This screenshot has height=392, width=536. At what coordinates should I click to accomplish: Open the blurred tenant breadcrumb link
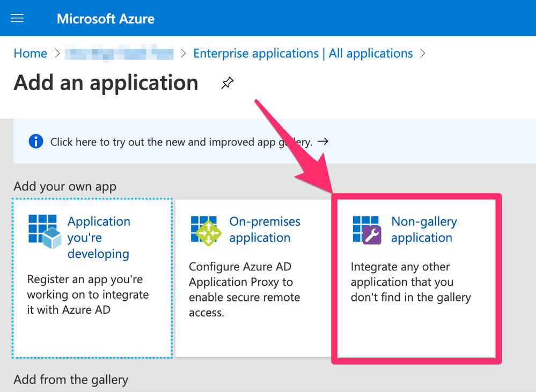coord(119,53)
